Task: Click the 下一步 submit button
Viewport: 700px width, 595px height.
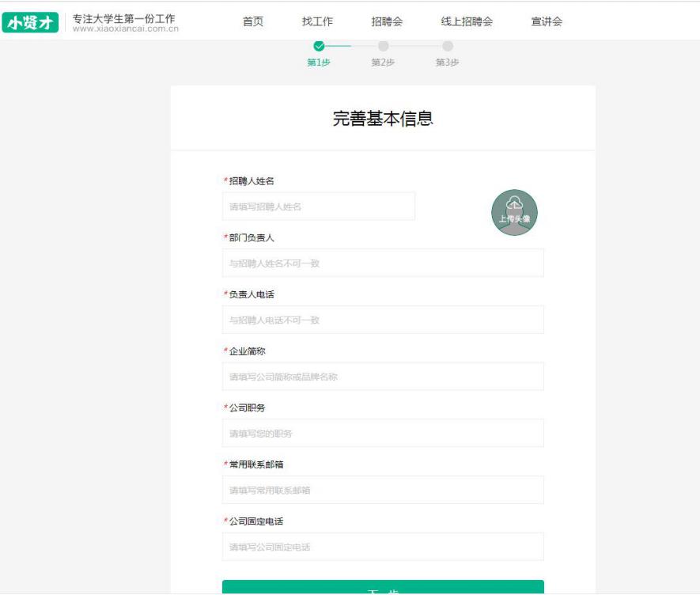Action: pos(383,589)
